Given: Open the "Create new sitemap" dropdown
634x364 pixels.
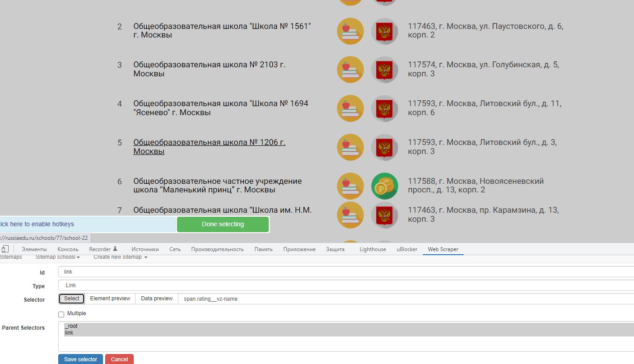Looking at the screenshot, I should coord(121,257).
